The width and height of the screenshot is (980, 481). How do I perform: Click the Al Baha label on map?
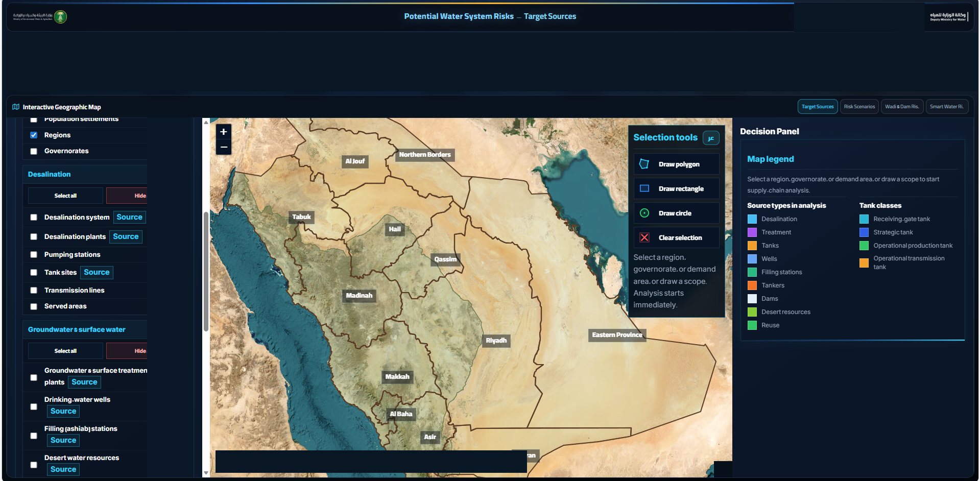401,414
